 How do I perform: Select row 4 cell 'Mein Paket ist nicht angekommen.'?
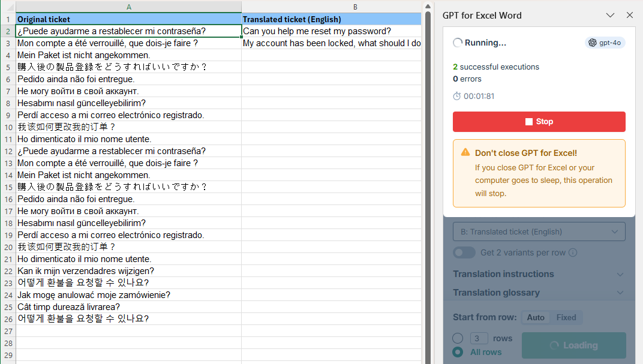tap(129, 55)
